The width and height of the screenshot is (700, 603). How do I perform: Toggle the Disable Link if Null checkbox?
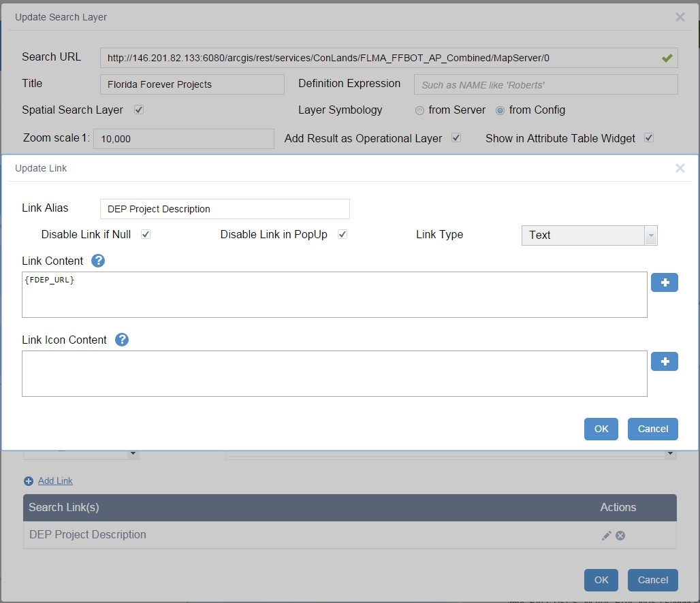click(146, 234)
